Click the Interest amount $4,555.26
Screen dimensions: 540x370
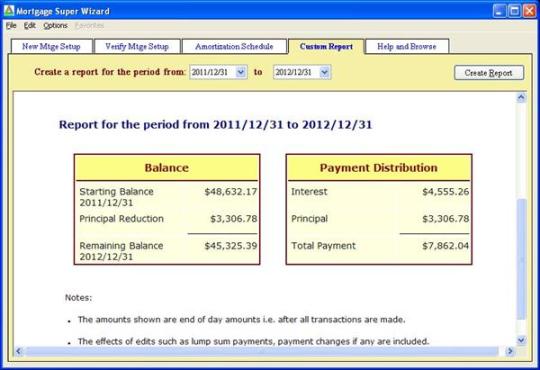446,192
